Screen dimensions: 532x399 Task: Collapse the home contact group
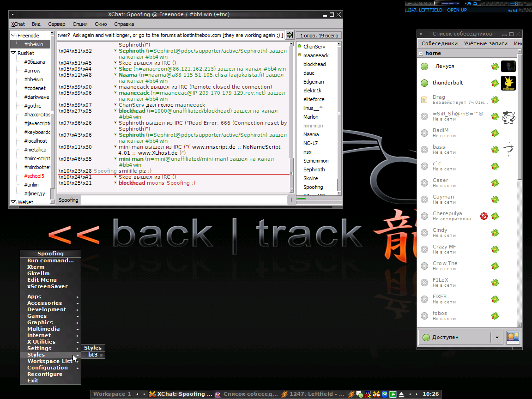click(421, 53)
